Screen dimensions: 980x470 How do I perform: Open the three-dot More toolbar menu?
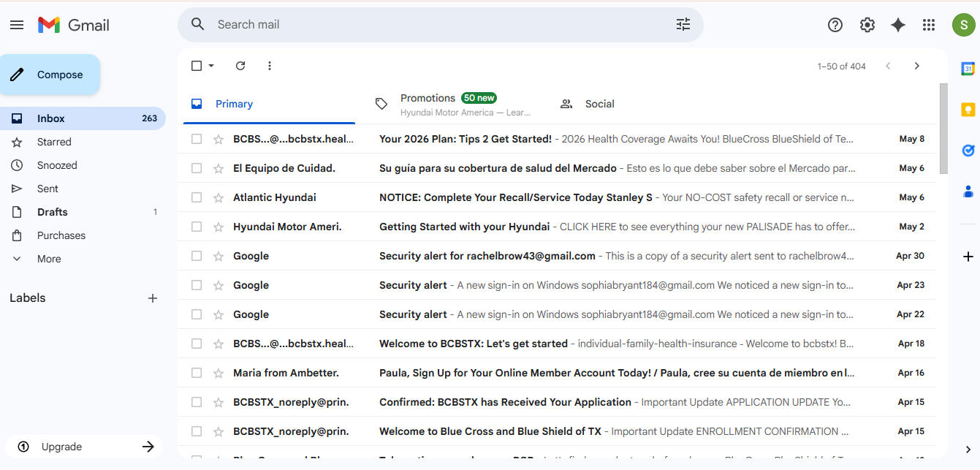pyautogui.click(x=269, y=66)
